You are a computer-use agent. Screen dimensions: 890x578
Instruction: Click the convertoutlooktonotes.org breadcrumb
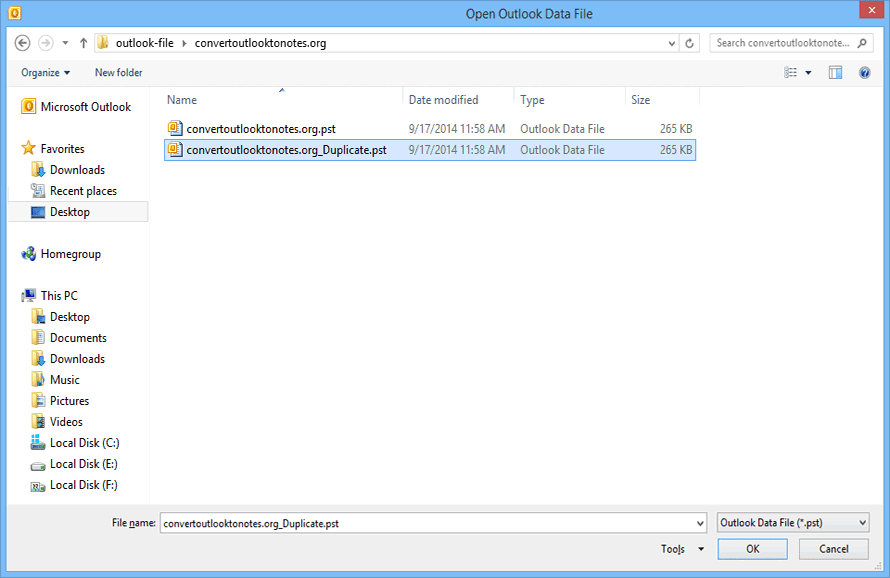click(261, 43)
